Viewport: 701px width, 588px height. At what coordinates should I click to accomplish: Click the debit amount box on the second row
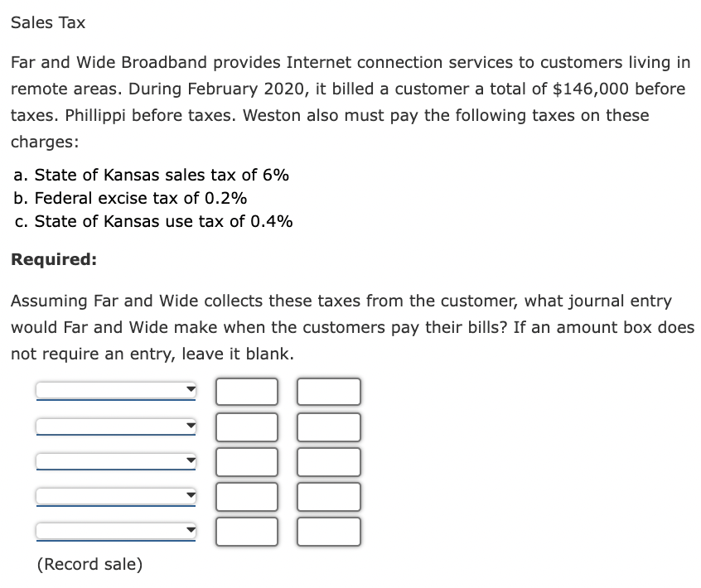click(x=246, y=426)
